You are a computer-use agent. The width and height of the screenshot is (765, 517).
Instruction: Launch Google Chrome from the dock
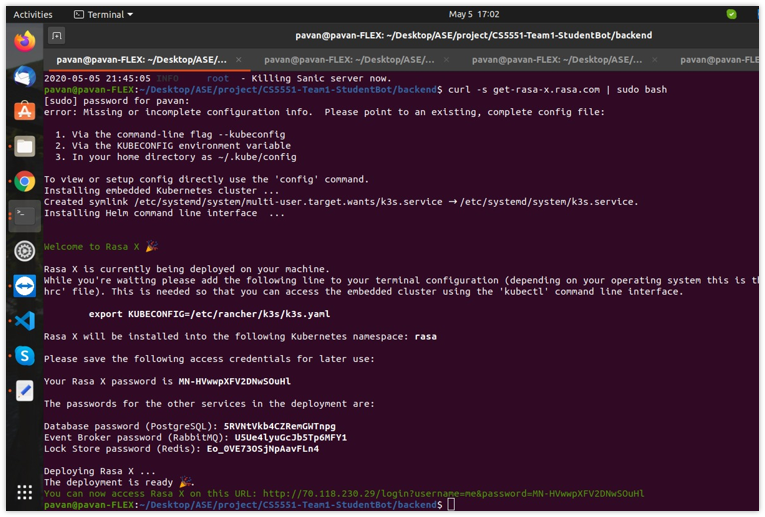pyautogui.click(x=24, y=181)
